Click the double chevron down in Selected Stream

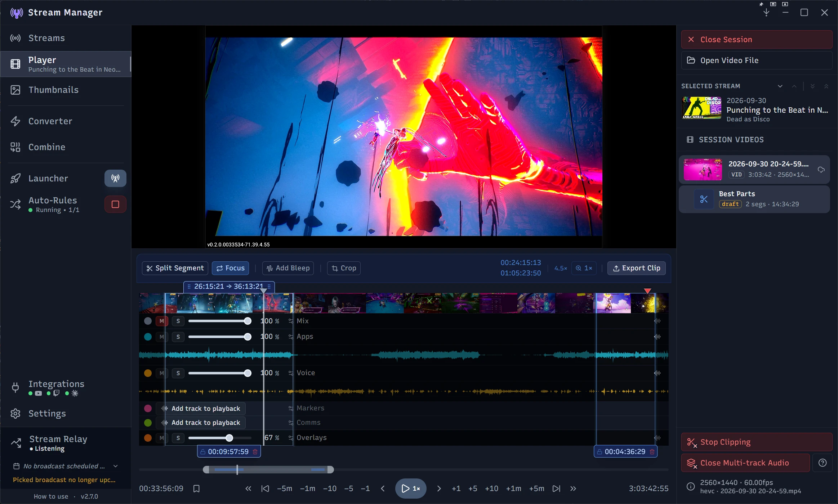812,86
